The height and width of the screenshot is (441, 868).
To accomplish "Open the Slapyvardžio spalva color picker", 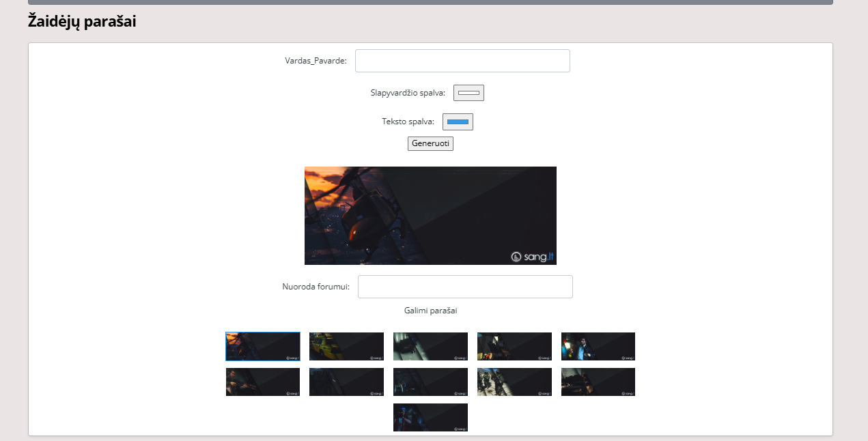I will [x=468, y=93].
